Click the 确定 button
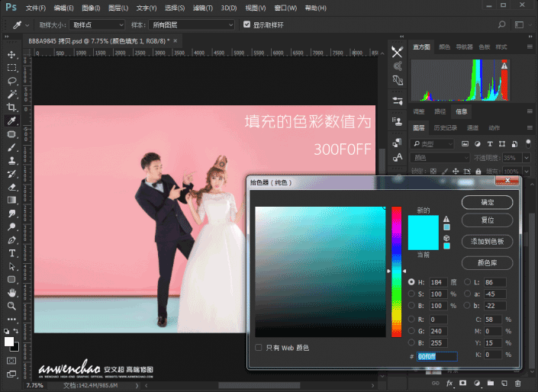 pos(487,202)
